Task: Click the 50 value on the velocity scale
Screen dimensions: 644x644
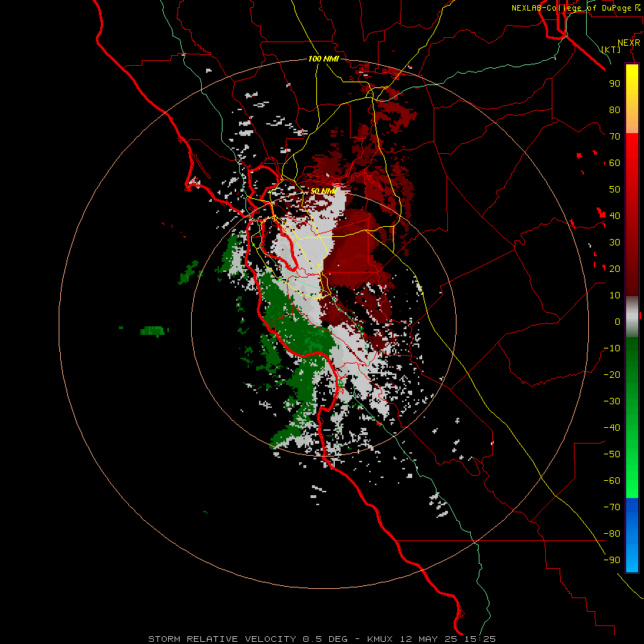Action: point(615,190)
